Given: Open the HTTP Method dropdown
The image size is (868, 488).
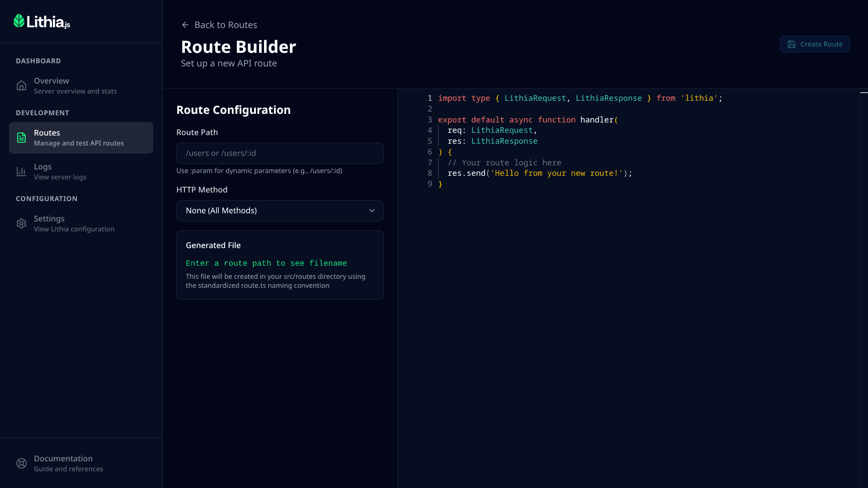Looking at the screenshot, I should [x=279, y=211].
